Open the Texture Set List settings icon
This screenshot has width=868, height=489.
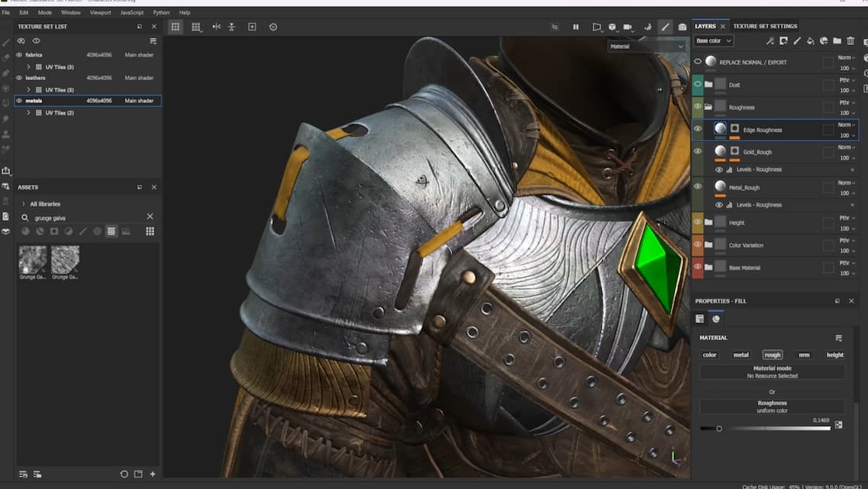154,41
